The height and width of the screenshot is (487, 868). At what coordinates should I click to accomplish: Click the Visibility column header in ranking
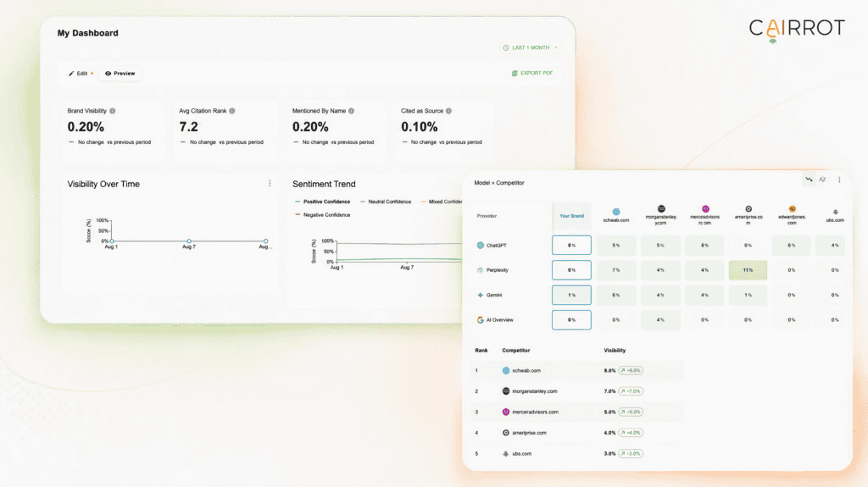coord(615,351)
